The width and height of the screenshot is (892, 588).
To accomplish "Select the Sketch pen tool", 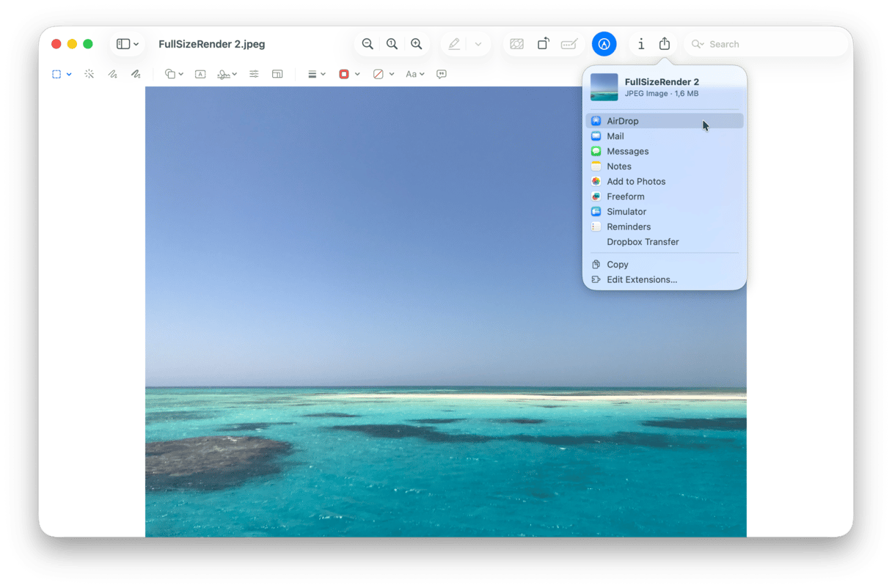I will 112,74.
